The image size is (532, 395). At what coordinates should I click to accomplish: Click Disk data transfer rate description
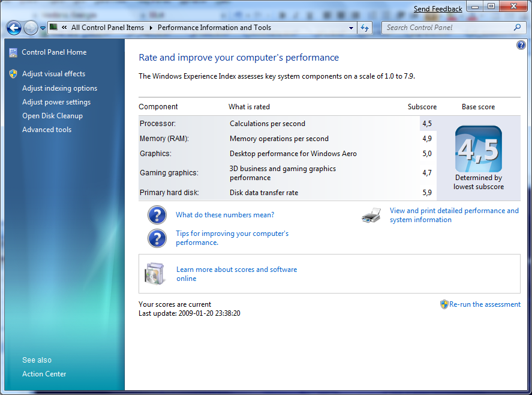(264, 193)
